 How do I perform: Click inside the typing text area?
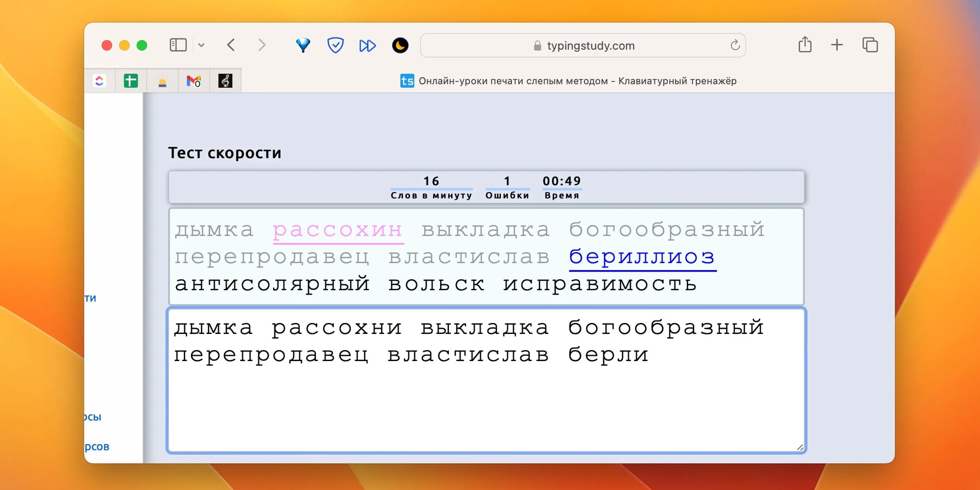click(x=486, y=404)
